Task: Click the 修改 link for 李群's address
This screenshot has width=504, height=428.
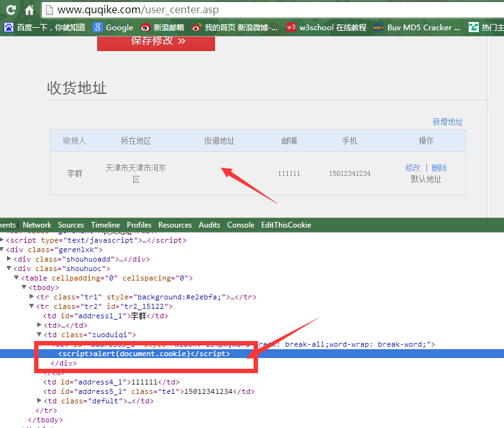Action: [x=413, y=168]
